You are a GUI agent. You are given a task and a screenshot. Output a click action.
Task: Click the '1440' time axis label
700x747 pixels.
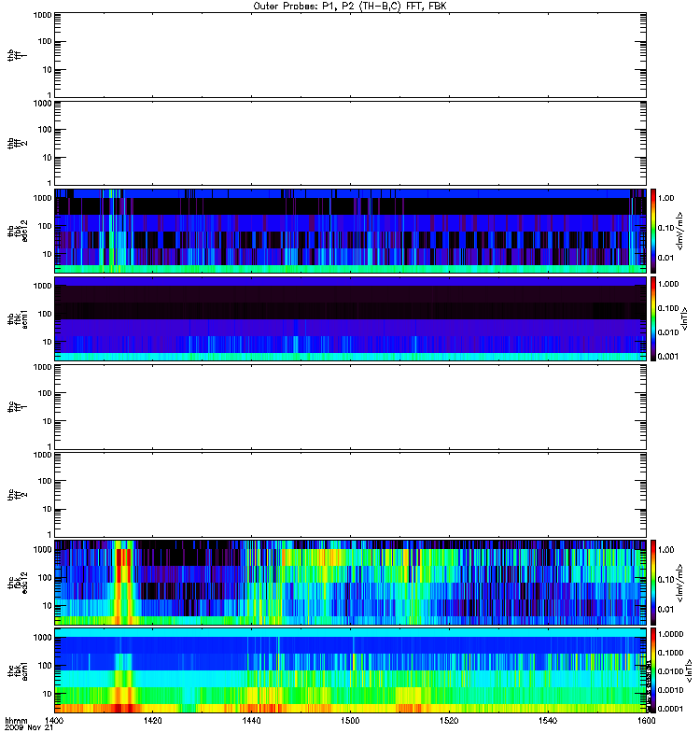pyautogui.click(x=251, y=720)
